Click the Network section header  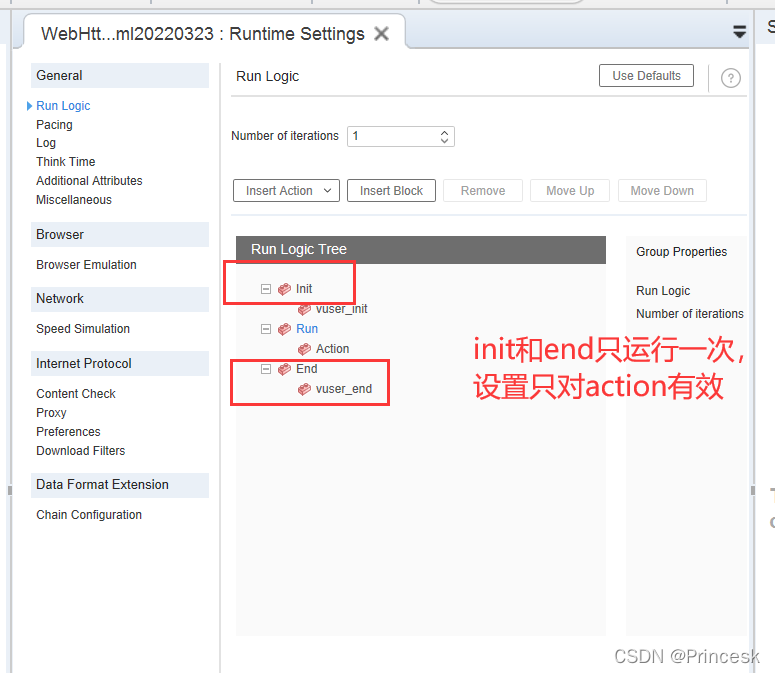120,299
